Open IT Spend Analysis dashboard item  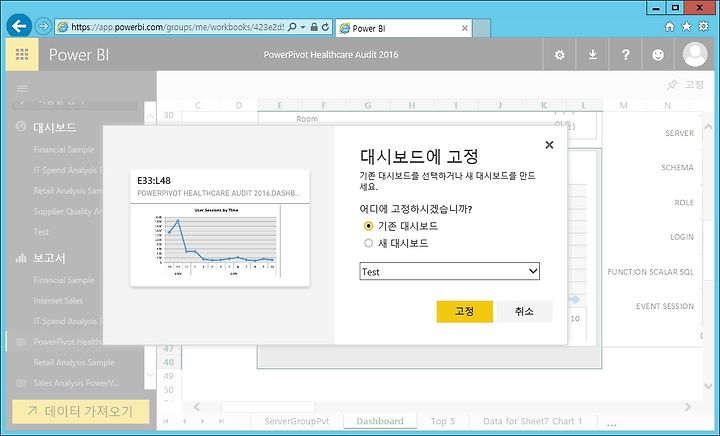[68, 170]
